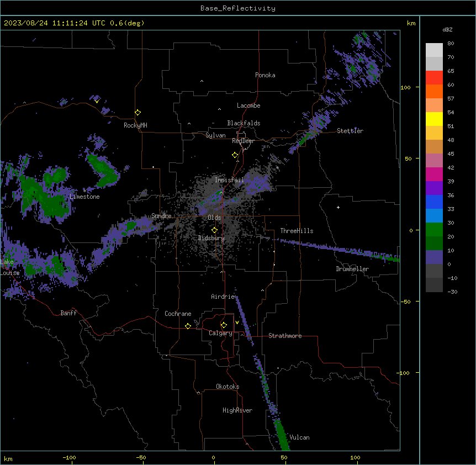This screenshot has width=476, height=465.
Task: Click the Base_Reflectivity title text
Action: (238, 8)
